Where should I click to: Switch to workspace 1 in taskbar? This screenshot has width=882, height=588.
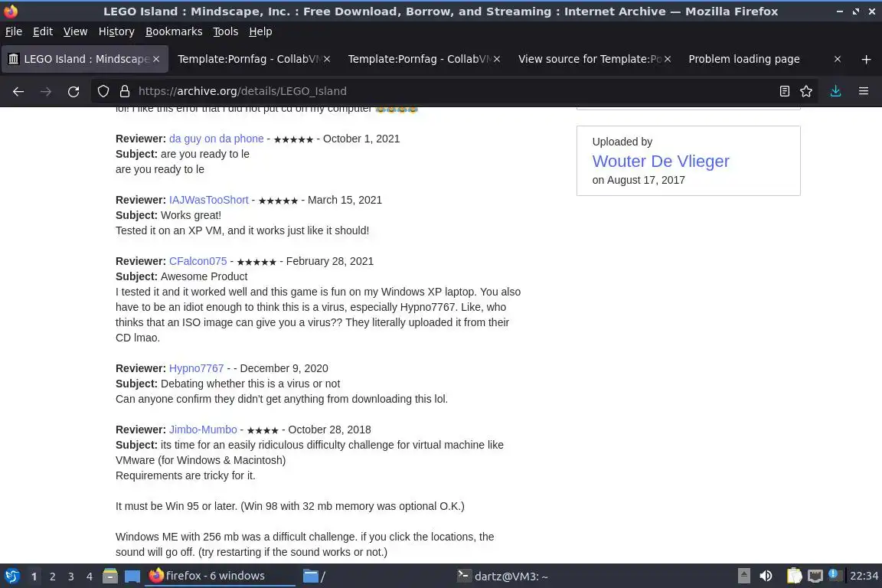[34, 577]
